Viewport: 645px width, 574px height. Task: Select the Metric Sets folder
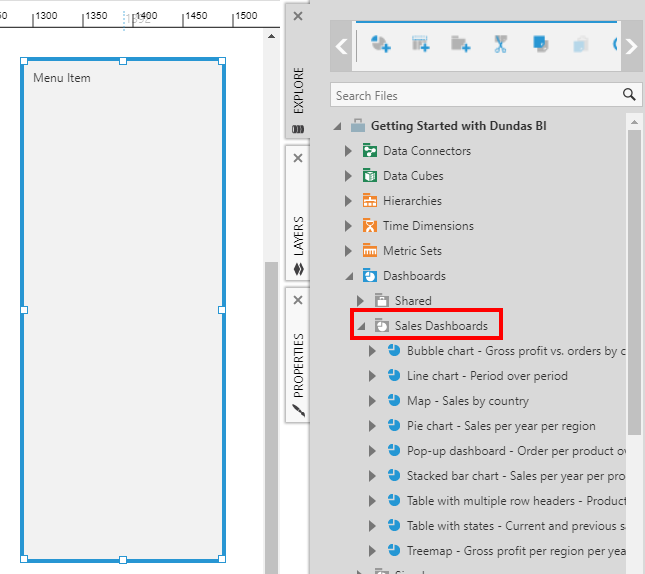411,251
